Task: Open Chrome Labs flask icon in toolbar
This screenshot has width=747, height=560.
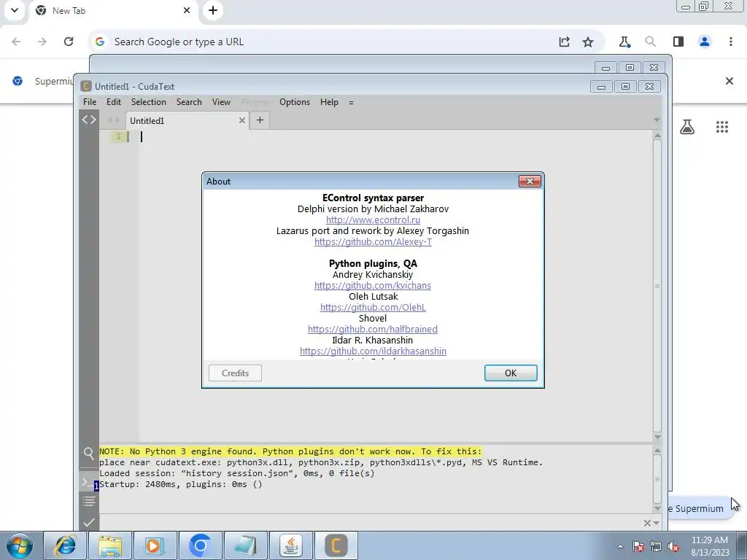Action: tap(624, 42)
